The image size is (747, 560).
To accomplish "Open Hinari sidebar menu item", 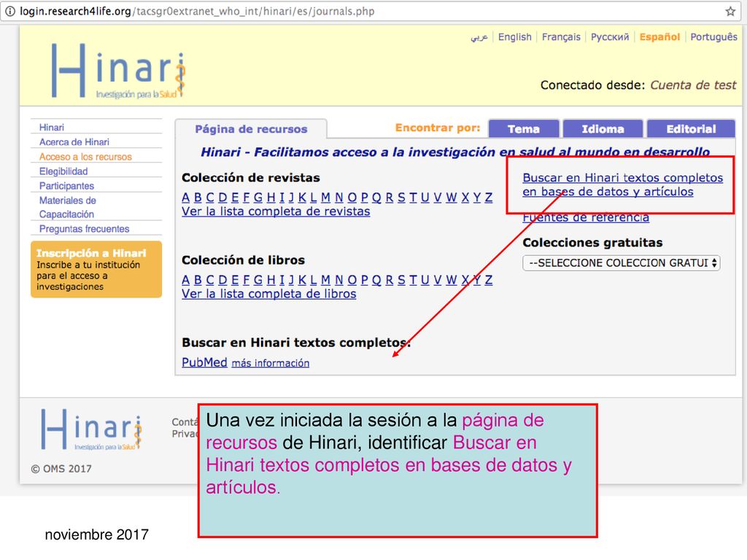I will (x=52, y=128).
